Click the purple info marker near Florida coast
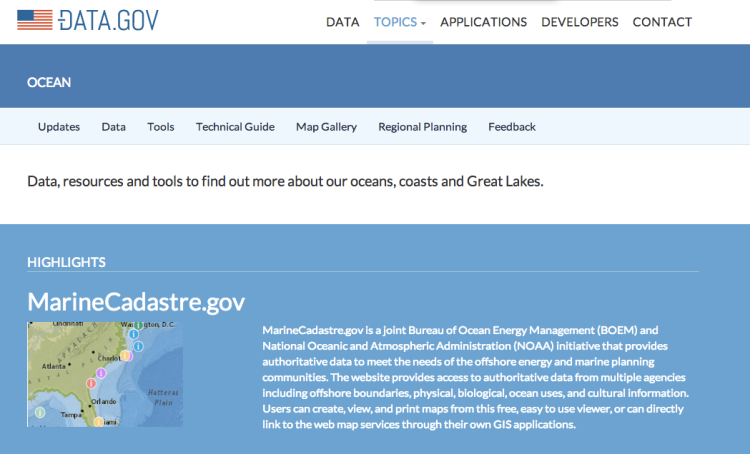 101,373
